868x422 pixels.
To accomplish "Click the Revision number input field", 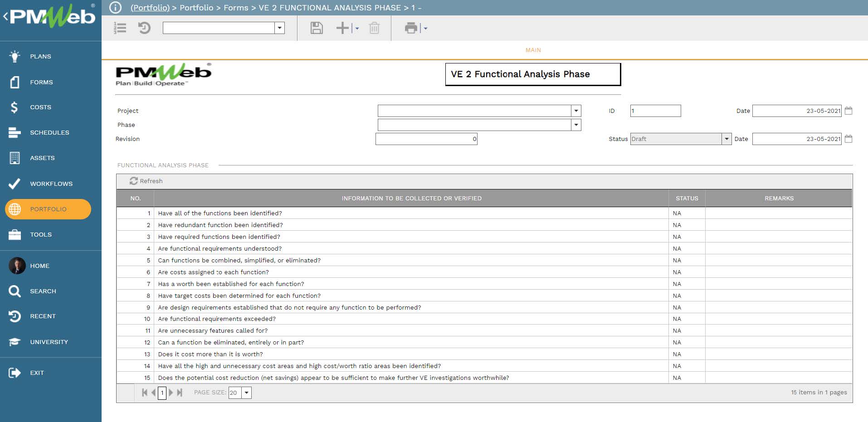I will pyautogui.click(x=426, y=139).
